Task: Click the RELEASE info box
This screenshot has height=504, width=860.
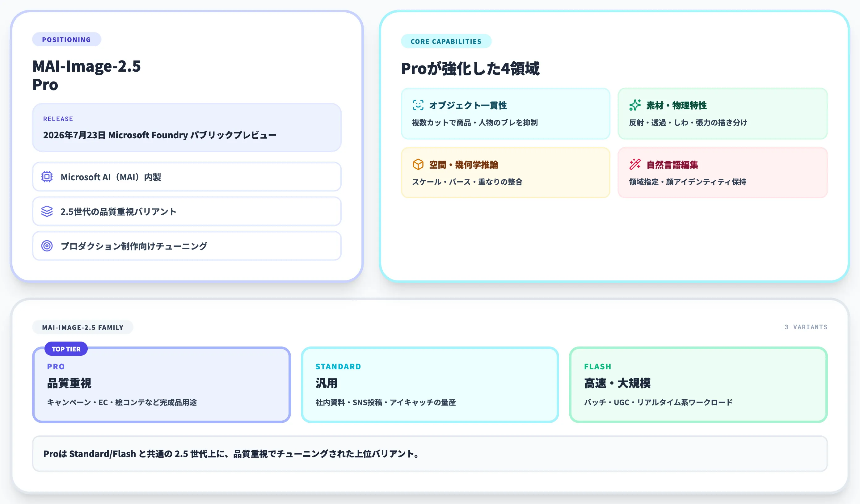Action: coord(187,128)
